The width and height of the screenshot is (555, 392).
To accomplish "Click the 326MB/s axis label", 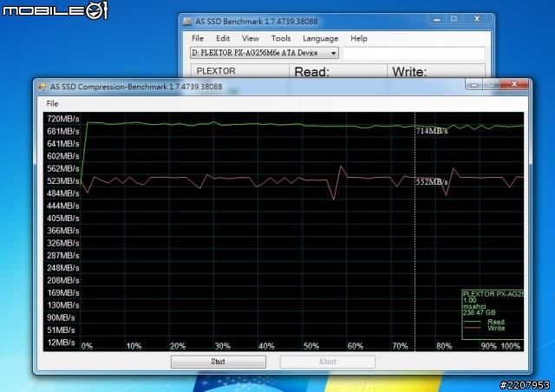I will [63, 244].
